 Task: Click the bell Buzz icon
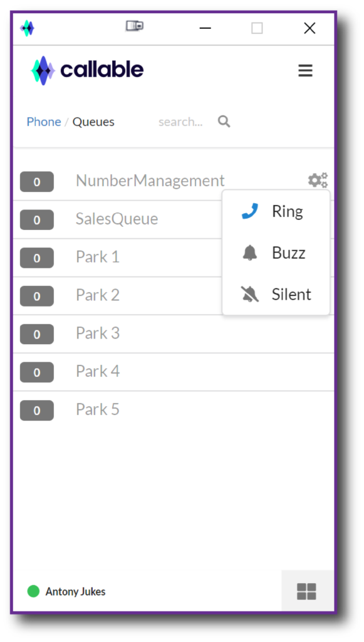(x=249, y=253)
